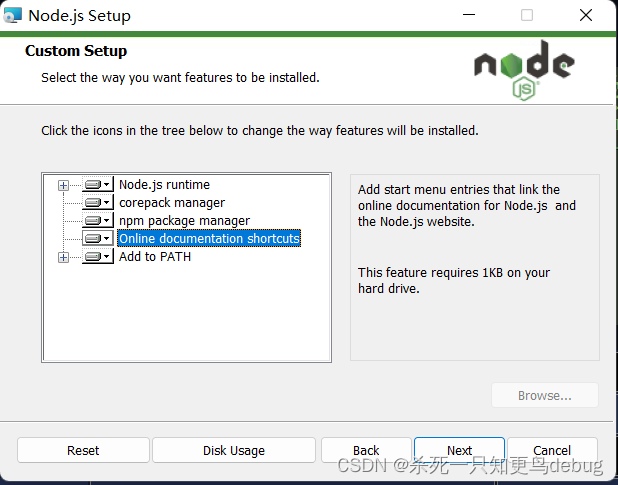The width and height of the screenshot is (618, 485).
Task: Open install-mode icon for Add to PATH
Action: [x=98, y=257]
